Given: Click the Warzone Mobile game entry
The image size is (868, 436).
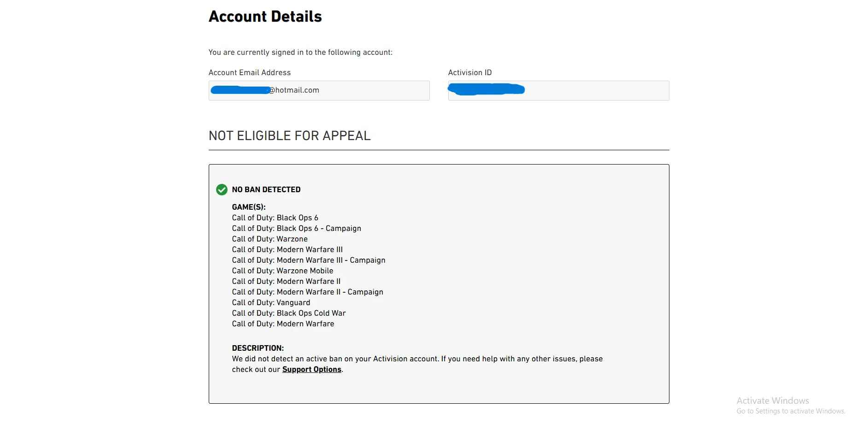Looking at the screenshot, I should (x=282, y=271).
